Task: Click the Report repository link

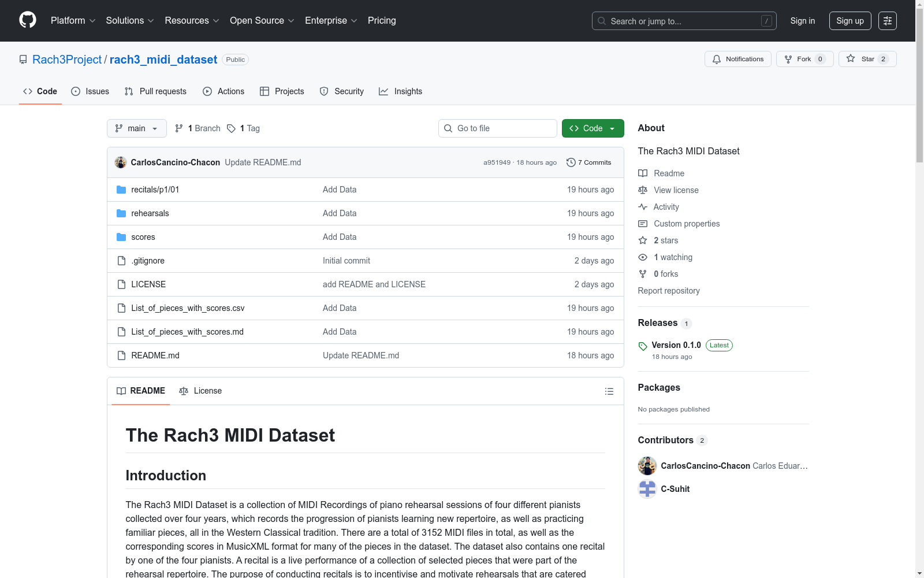Action: click(669, 291)
